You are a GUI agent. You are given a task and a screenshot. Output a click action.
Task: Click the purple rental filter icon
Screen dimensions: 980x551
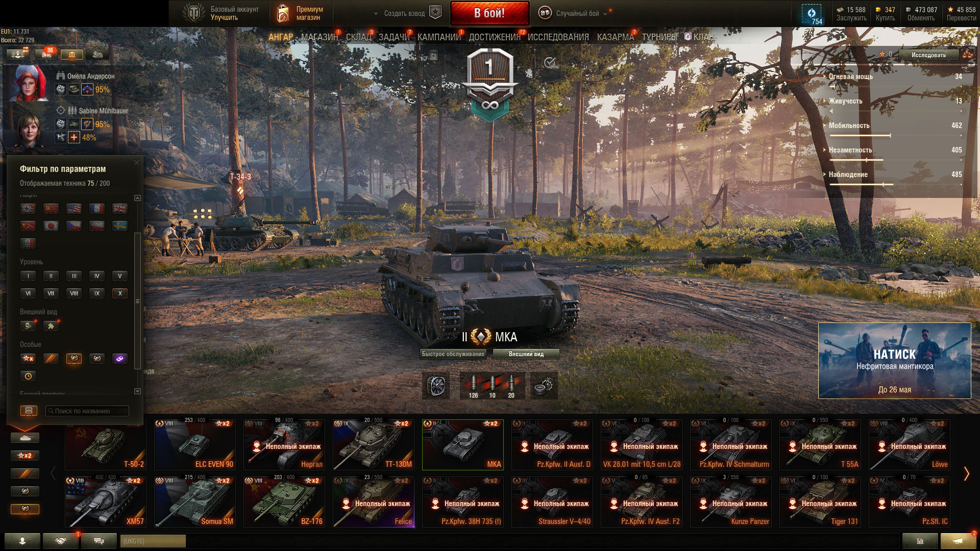(x=120, y=359)
